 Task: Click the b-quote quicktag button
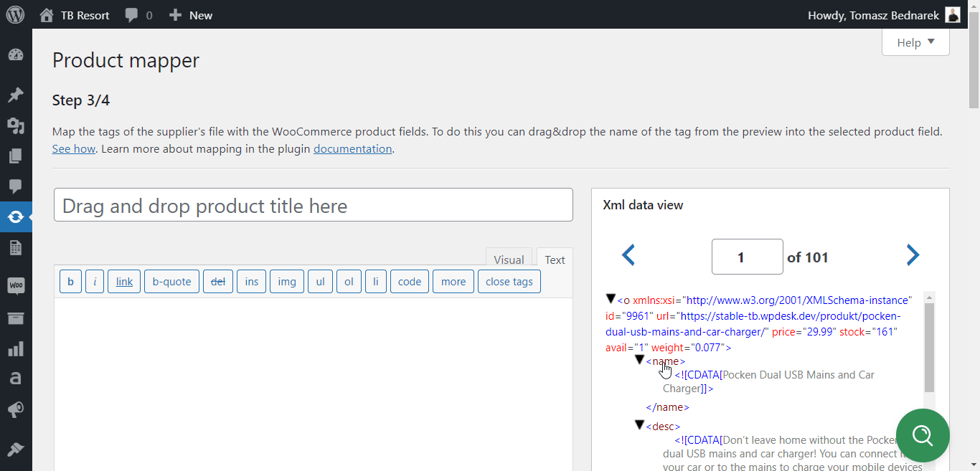pos(172,282)
